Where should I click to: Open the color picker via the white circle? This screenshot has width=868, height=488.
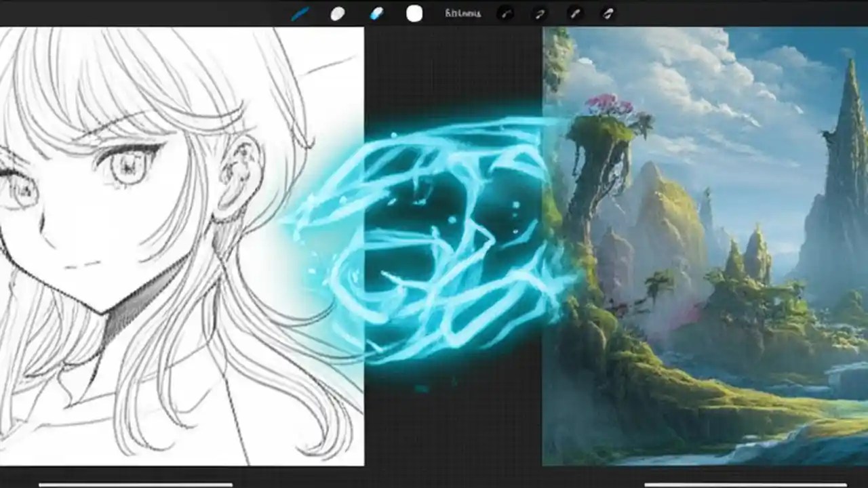coord(414,12)
